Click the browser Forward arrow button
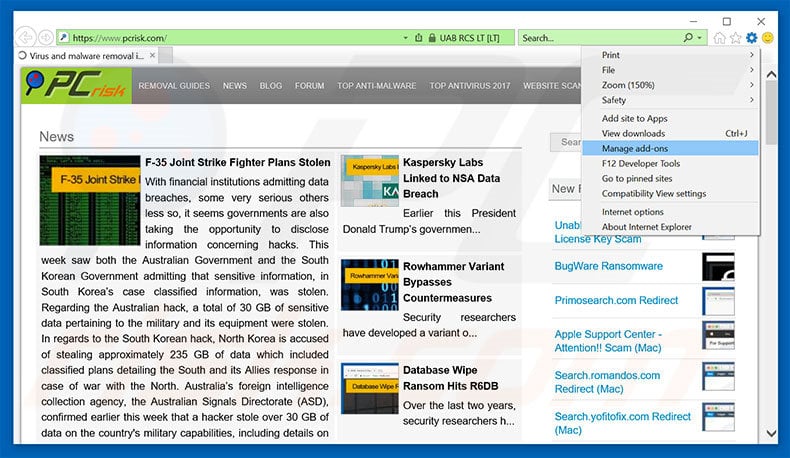The width and height of the screenshot is (790, 458). click(46, 37)
